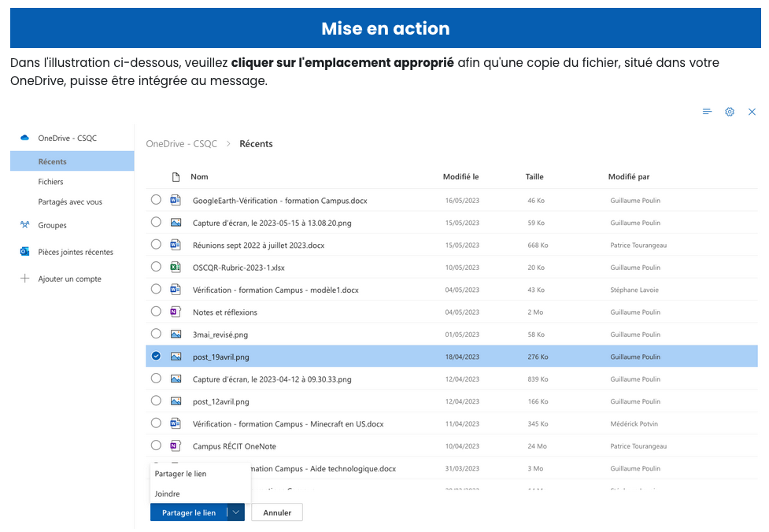The height and width of the screenshot is (532, 769).
Task: Open the Fichiers section in sidebar
Action: point(51,182)
